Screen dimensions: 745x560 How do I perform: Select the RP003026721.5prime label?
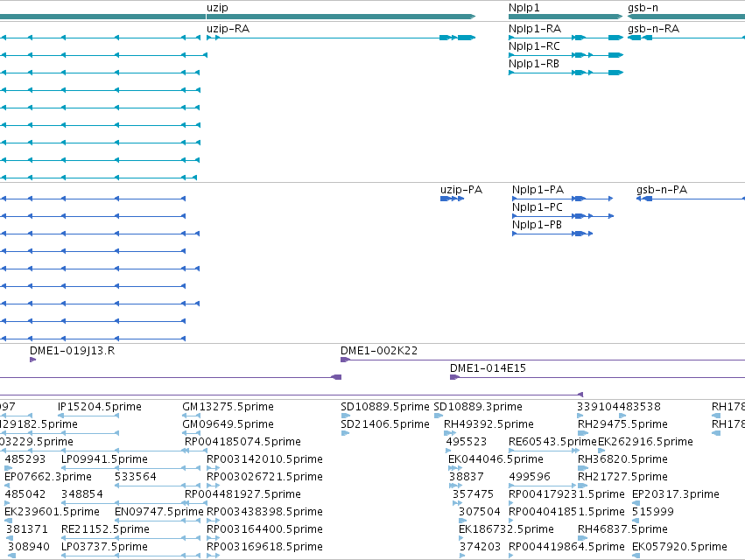[264, 477]
